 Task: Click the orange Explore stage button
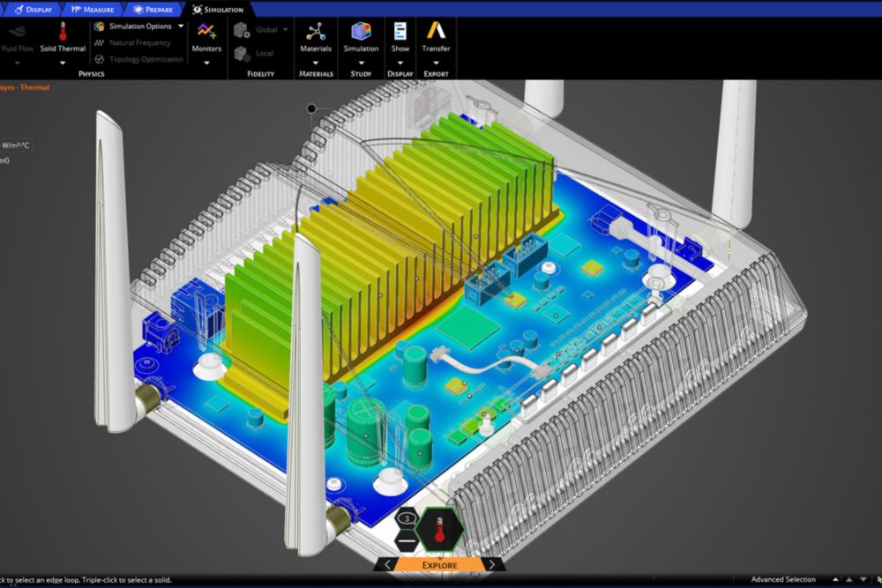pos(439,564)
